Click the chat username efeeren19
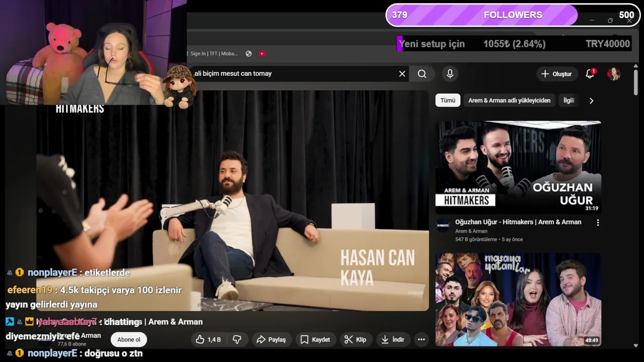Screen dimensions: 644x362 (30, 290)
